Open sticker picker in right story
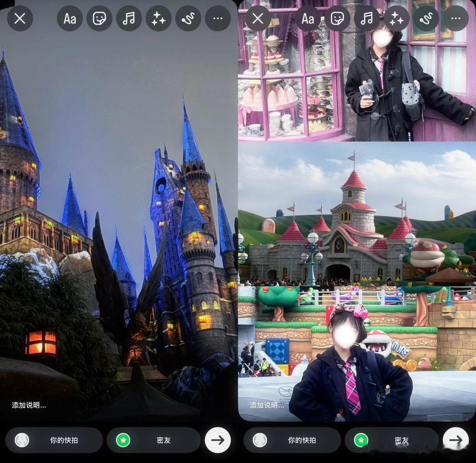476x463 pixels. [337, 19]
